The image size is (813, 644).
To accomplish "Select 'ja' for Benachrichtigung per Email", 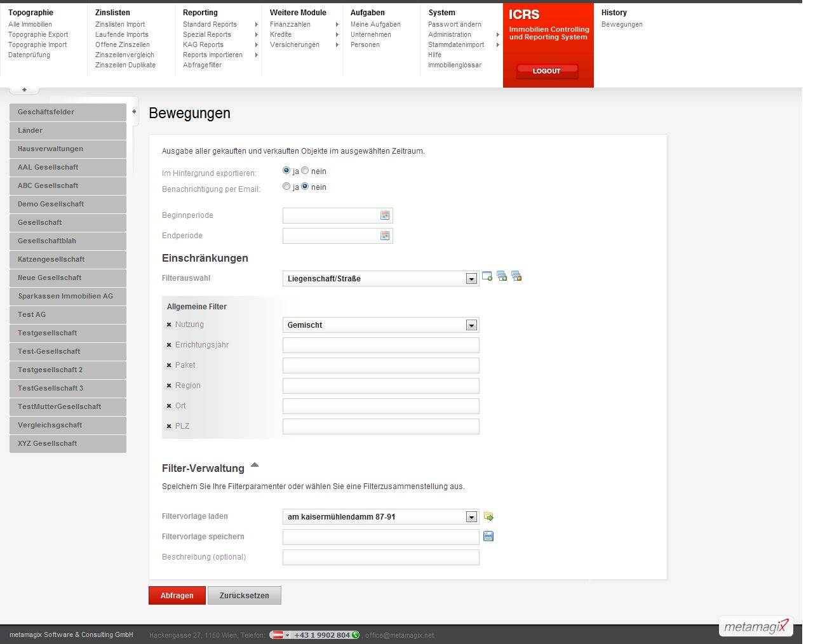I will 286,187.
